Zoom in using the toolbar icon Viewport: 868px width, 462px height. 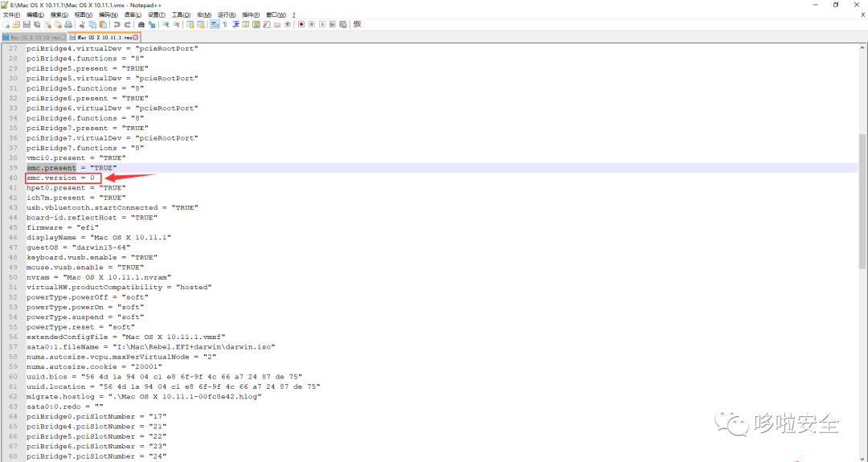pos(166,24)
